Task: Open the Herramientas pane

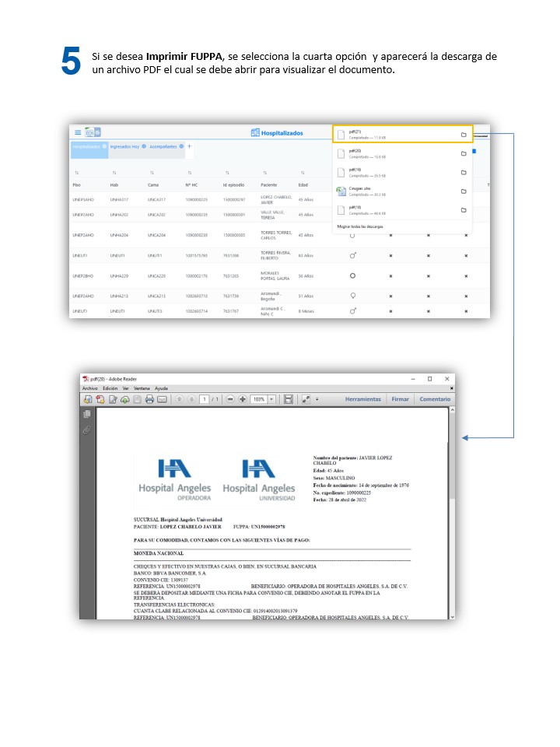Action: tap(362, 399)
